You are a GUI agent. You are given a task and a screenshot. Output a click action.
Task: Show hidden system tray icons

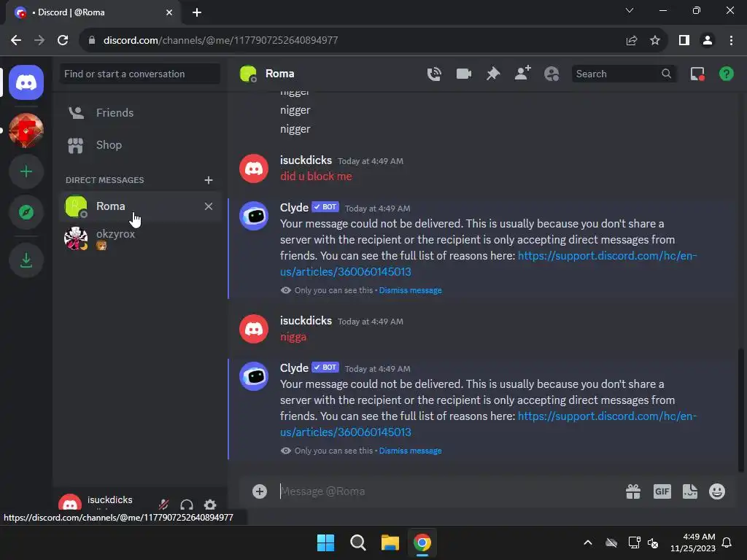click(x=588, y=542)
